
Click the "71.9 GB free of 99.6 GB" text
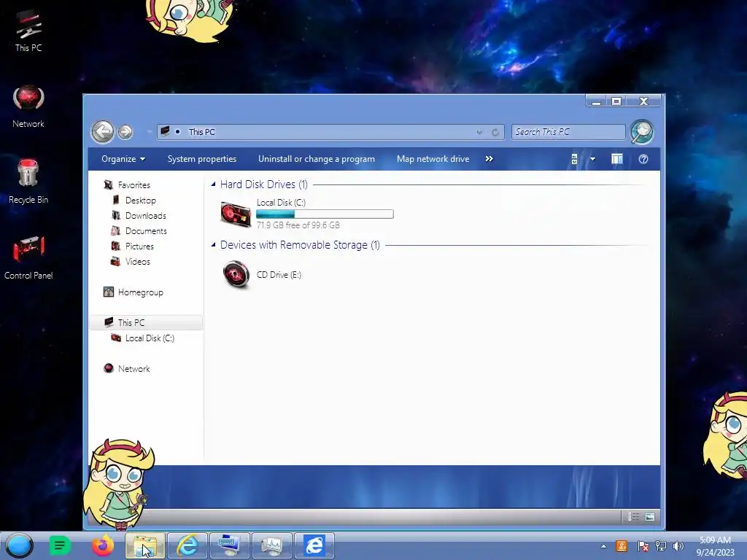(298, 225)
